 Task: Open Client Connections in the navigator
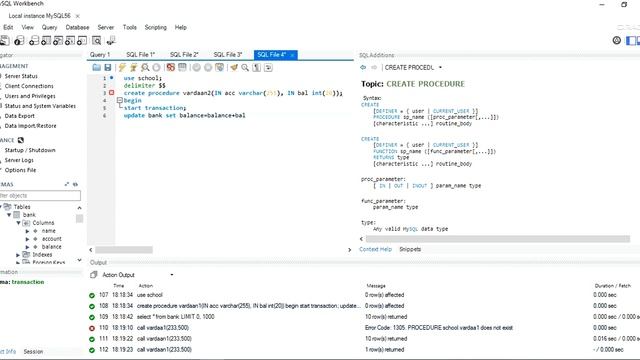pos(29,86)
